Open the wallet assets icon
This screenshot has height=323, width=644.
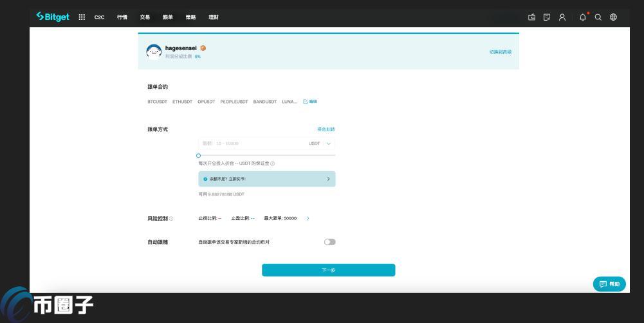tap(531, 17)
